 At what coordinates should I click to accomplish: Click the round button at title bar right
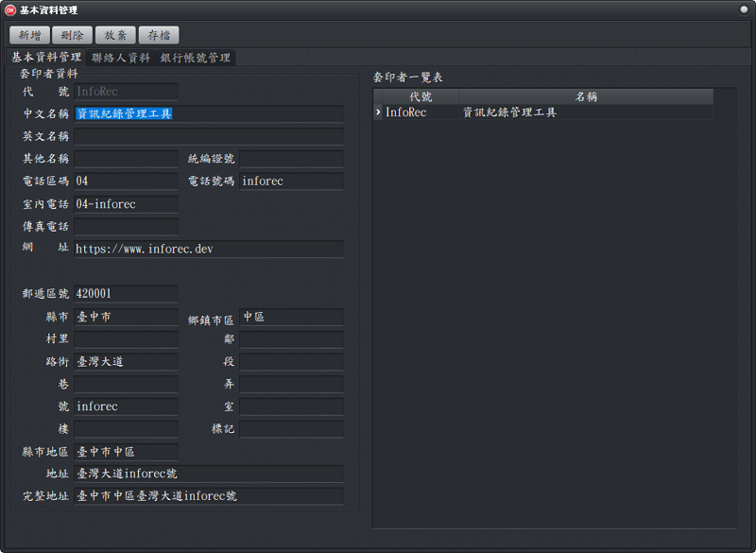(x=744, y=9)
